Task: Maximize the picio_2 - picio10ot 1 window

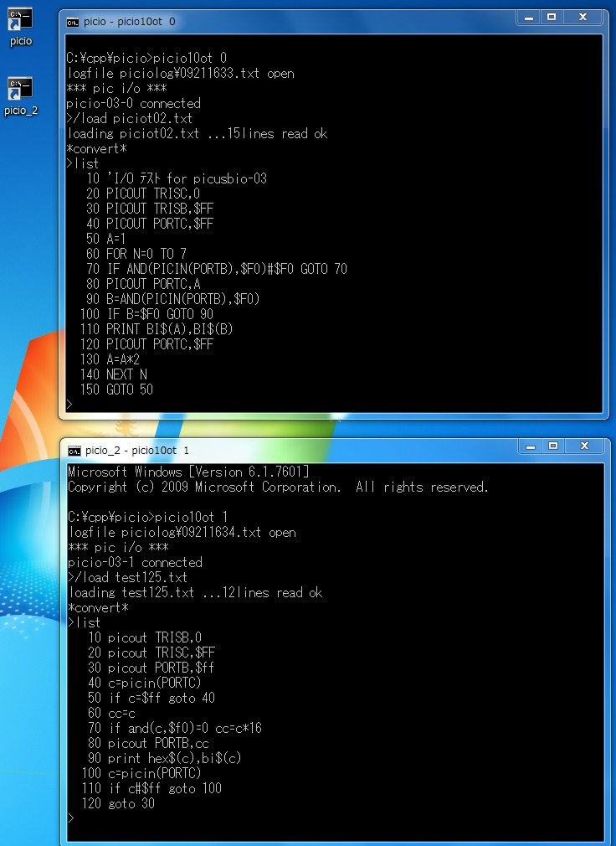Action: 553,446
